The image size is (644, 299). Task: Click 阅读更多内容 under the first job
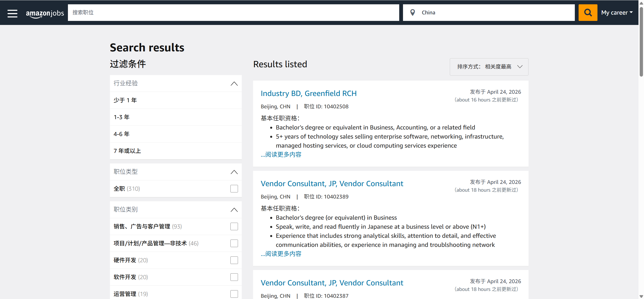pyautogui.click(x=281, y=154)
